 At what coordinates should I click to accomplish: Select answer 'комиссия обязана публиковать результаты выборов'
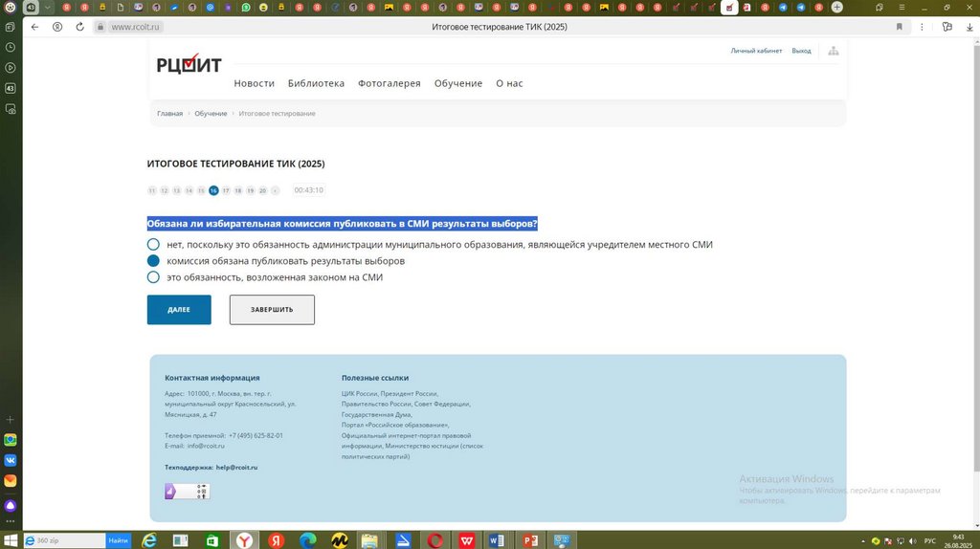point(153,260)
